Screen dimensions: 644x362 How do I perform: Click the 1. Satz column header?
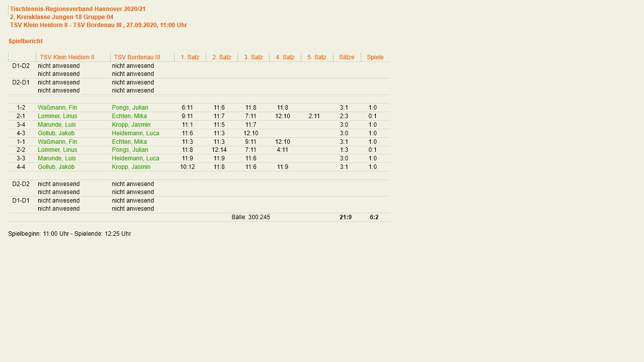pyautogui.click(x=190, y=57)
